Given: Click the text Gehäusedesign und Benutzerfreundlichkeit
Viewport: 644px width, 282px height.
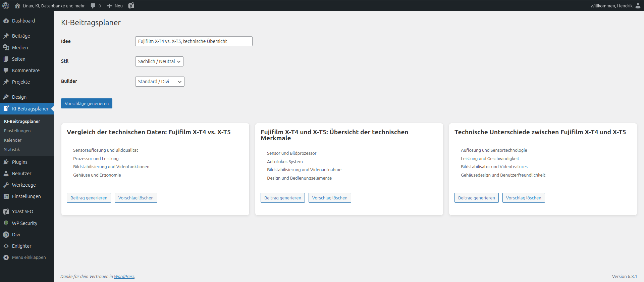Looking at the screenshot, I should click(x=503, y=175).
